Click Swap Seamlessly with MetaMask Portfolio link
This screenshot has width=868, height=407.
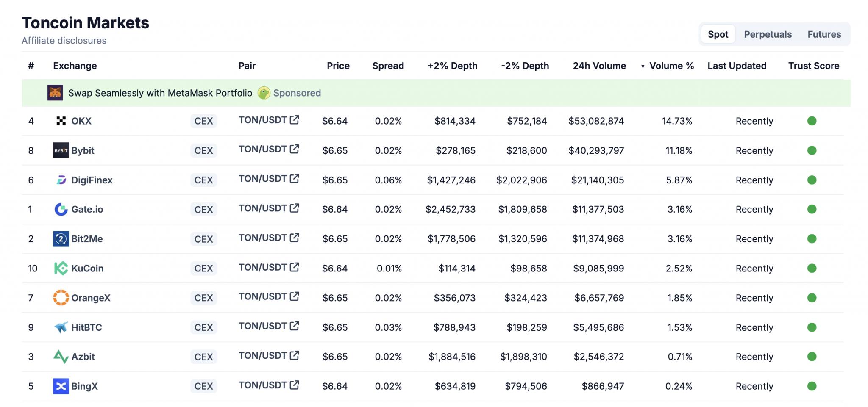[160, 93]
